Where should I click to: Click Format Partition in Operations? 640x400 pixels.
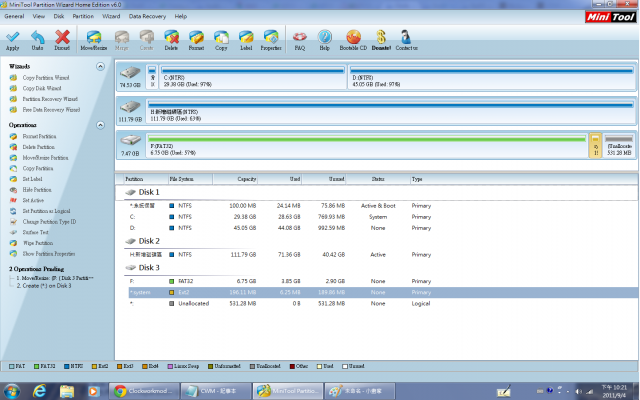click(x=39, y=136)
